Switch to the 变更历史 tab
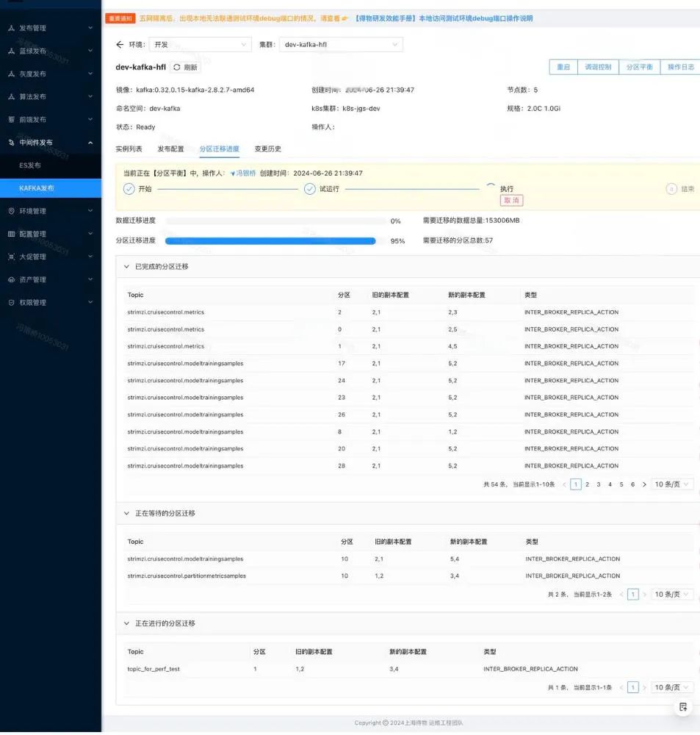 pos(267,148)
